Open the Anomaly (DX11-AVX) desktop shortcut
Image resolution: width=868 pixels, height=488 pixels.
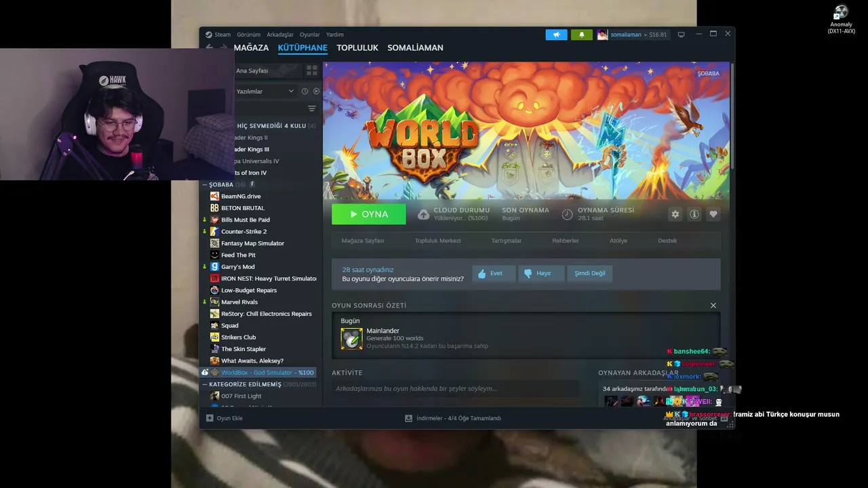point(841,20)
